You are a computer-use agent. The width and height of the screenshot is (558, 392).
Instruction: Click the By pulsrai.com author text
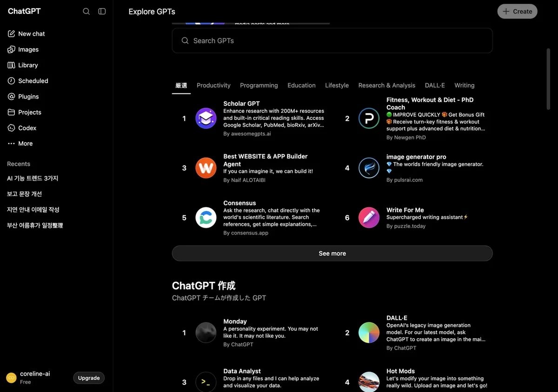click(405, 180)
